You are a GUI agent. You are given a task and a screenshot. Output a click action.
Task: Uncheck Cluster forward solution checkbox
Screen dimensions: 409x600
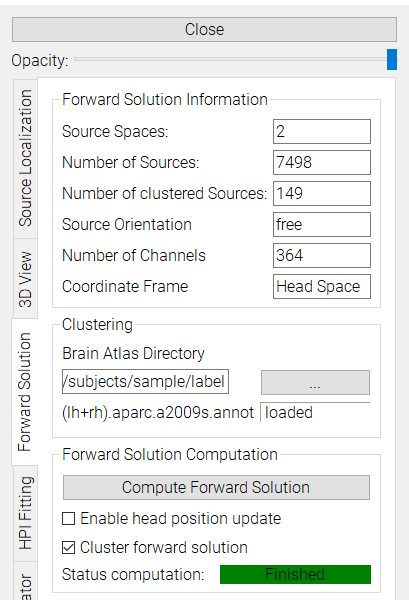pos(68,548)
